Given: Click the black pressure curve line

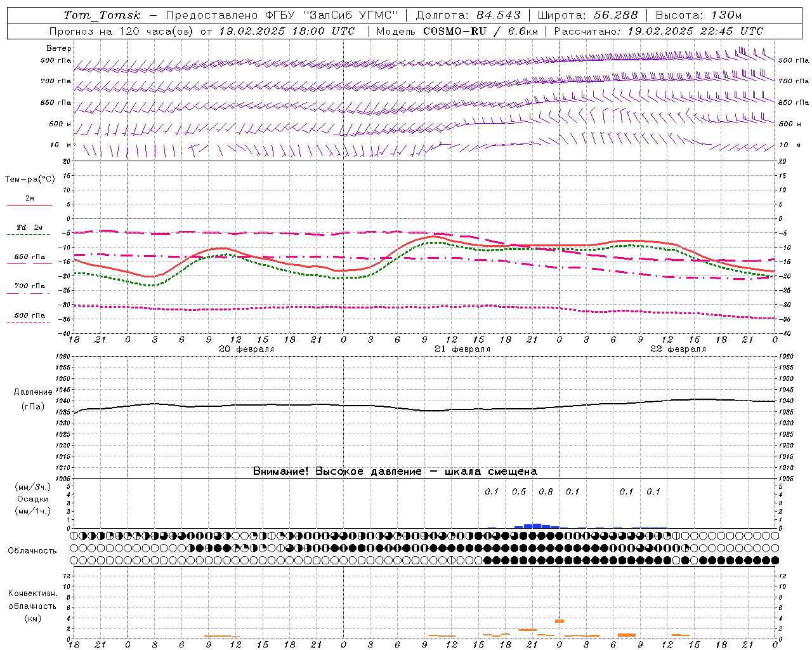Looking at the screenshot, I should tap(425, 410).
